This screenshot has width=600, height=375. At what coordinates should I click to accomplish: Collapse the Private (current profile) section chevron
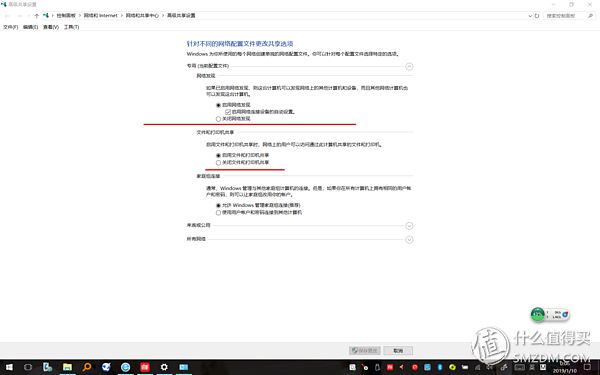click(x=409, y=66)
